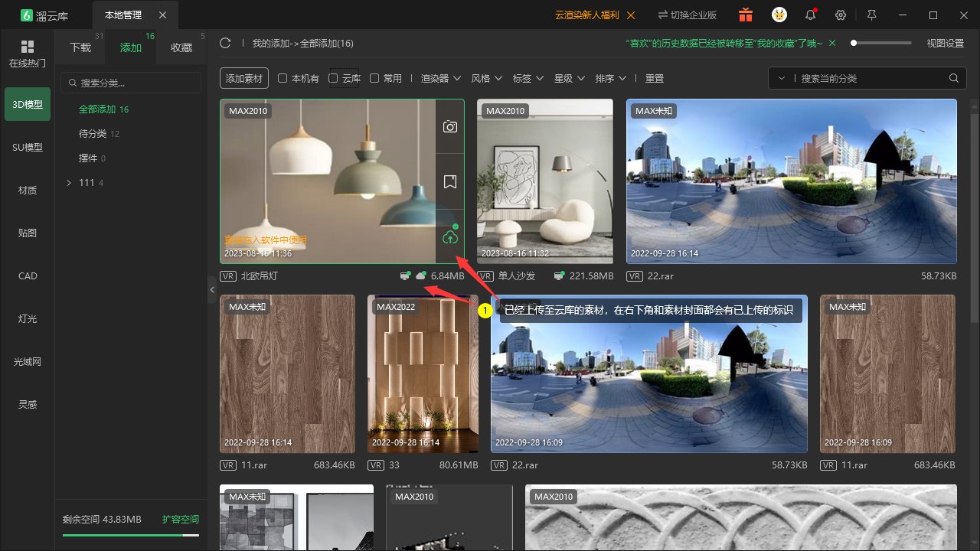Click the green cloud upload icon on the lamp thumbnail
This screenshot has height=551, width=980.
(450, 236)
